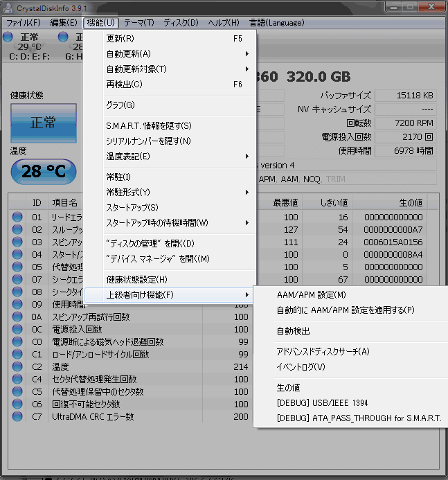Expand the 常駐形式(Y) submenu
This screenshot has width=448, height=480.
click(170, 193)
